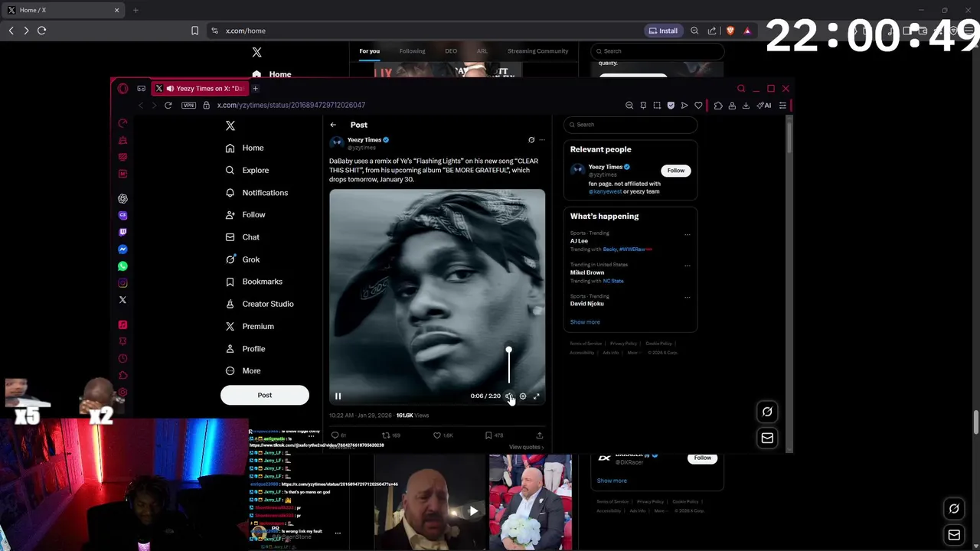Pause the DaBaby video
This screenshot has width=980, height=551.
[338, 396]
